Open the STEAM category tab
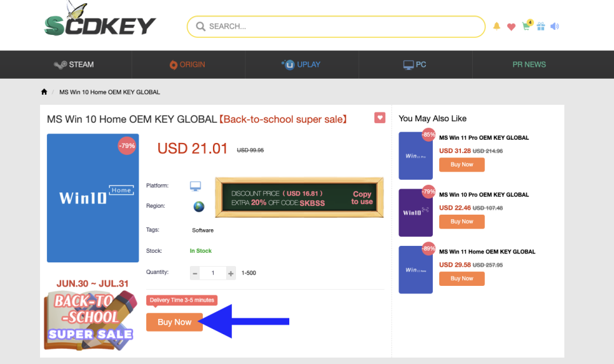This screenshot has width=614, height=364. pyautogui.click(x=74, y=65)
